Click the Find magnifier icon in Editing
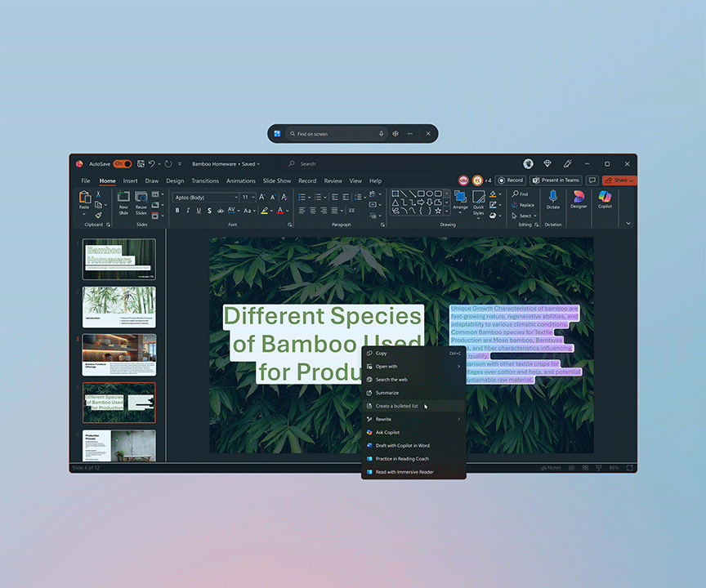 point(515,194)
